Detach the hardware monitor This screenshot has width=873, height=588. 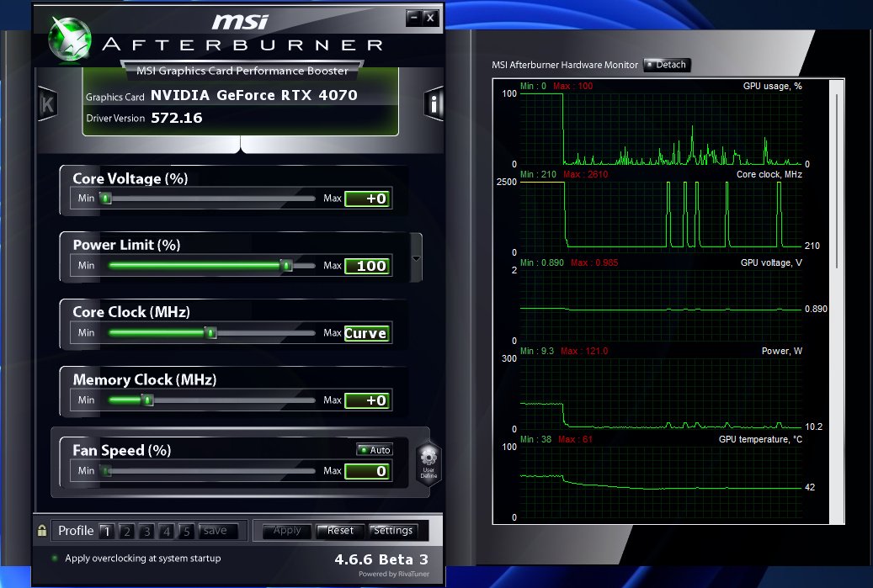point(667,65)
